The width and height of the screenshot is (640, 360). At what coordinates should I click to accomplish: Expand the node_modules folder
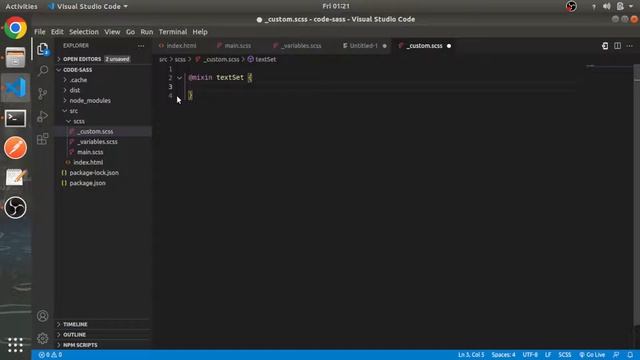pyautogui.click(x=90, y=100)
